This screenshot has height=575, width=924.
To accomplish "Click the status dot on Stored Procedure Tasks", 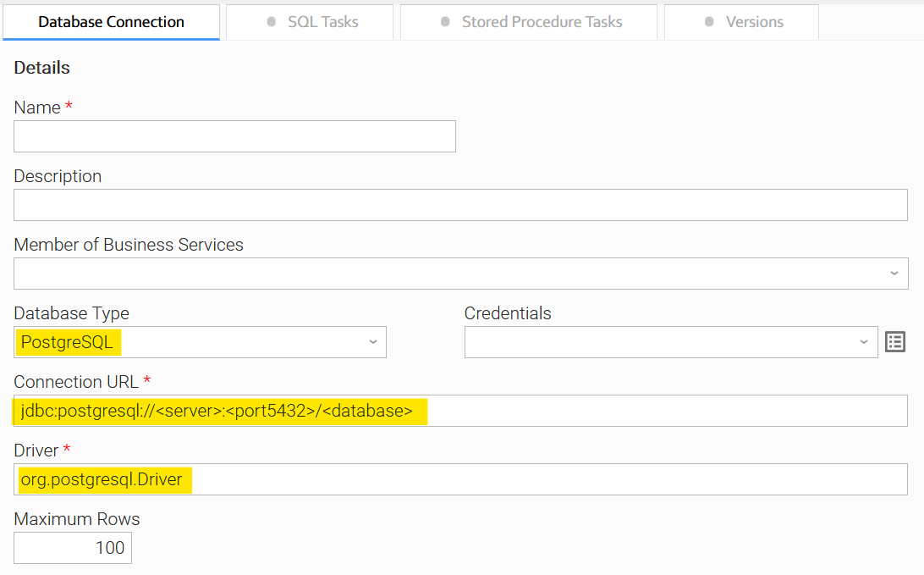I will click(445, 22).
